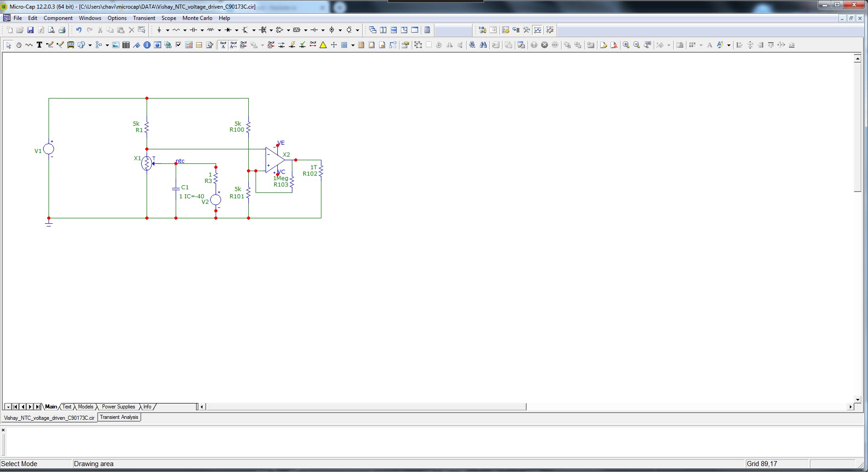
Task: Toggle grid text glasses-wave icon
Action: pyautogui.click(x=233, y=45)
